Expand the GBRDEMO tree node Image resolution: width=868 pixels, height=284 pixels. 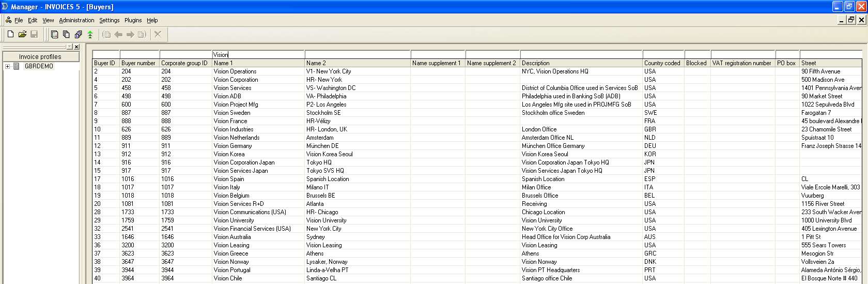coord(7,66)
